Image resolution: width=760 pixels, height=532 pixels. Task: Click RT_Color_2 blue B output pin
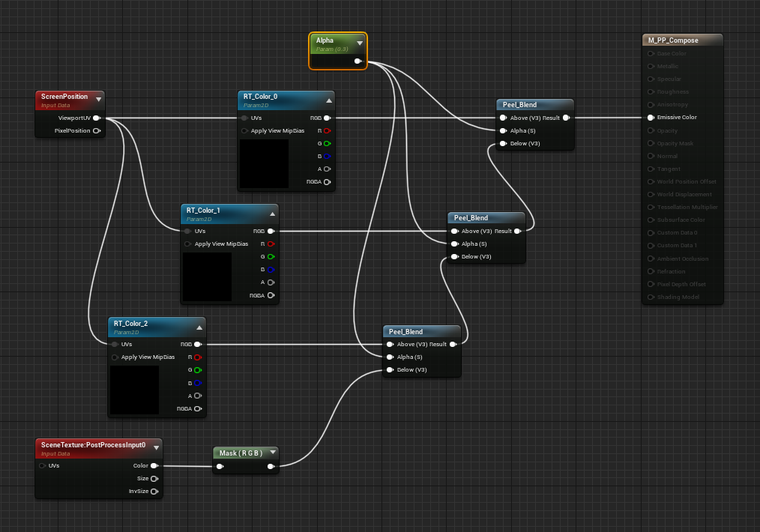pyautogui.click(x=198, y=383)
